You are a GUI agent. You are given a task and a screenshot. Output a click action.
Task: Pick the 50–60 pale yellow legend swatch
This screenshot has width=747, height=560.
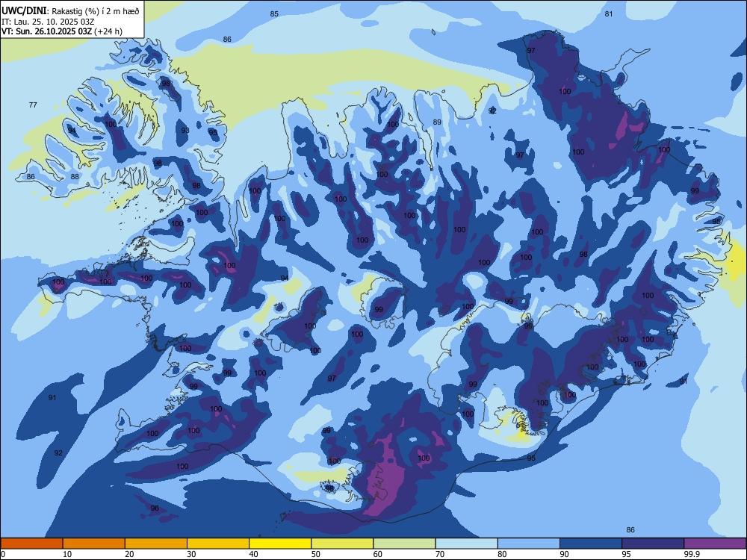point(342,544)
